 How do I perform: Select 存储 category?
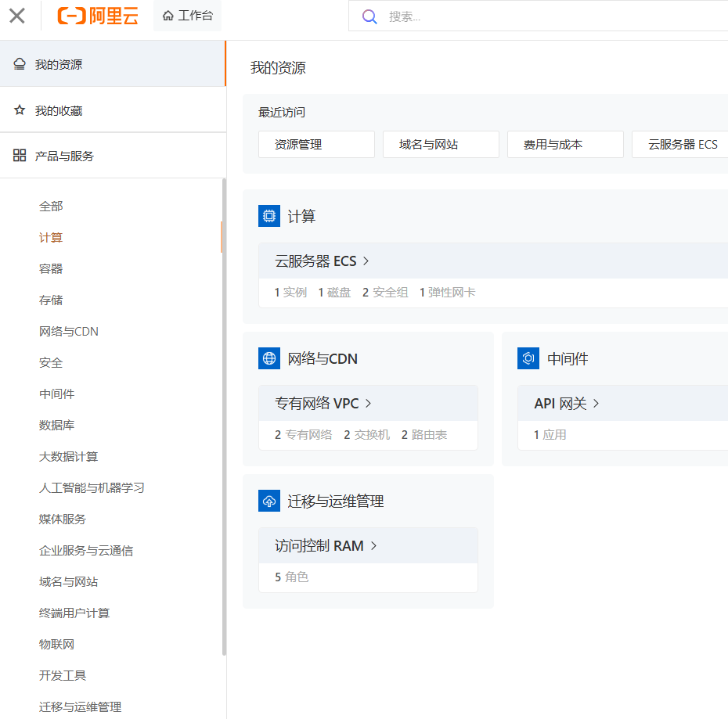tap(51, 300)
